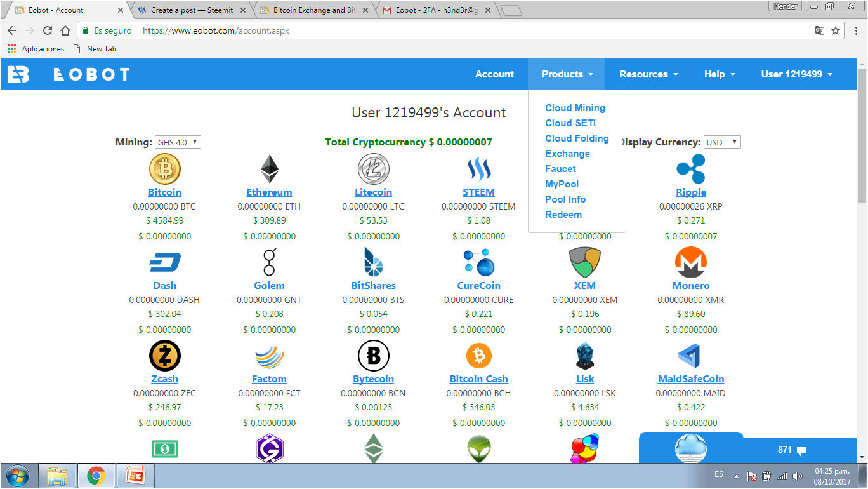Viewport: 868px width, 489px height.
Task: Click the Ripple balance 0.00000026 XRP
Action: 691,206
